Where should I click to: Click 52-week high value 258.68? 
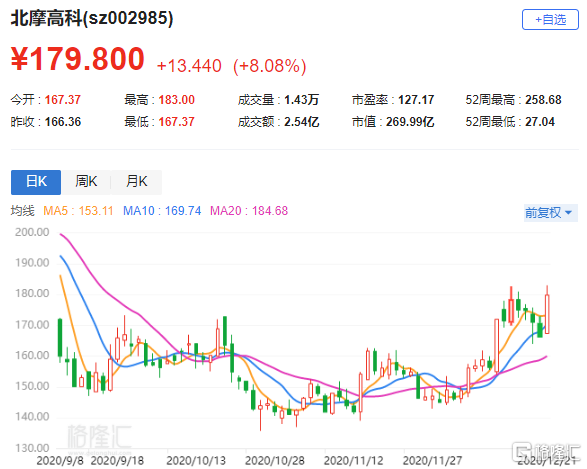point(543,100)
